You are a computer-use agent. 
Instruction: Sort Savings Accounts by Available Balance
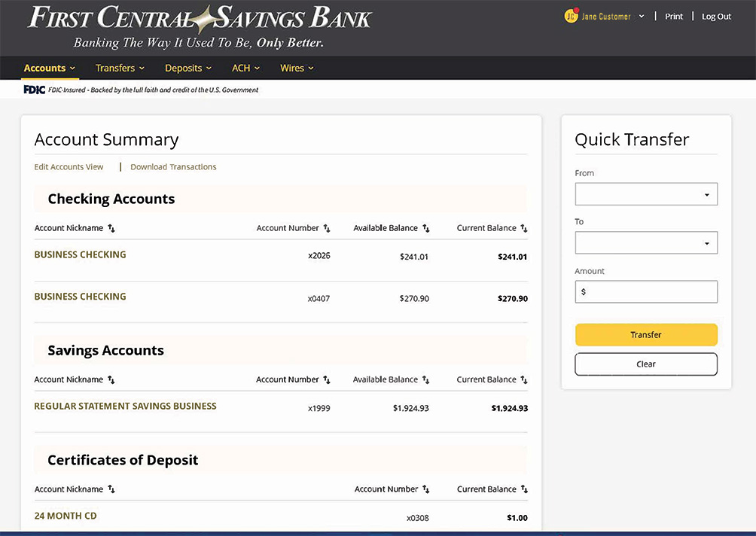425,380
